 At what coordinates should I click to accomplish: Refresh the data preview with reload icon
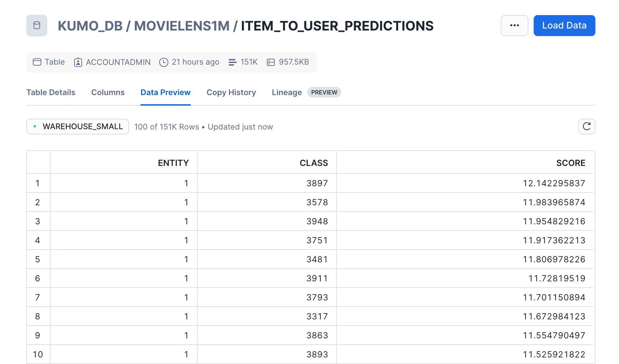click(587, 127)
